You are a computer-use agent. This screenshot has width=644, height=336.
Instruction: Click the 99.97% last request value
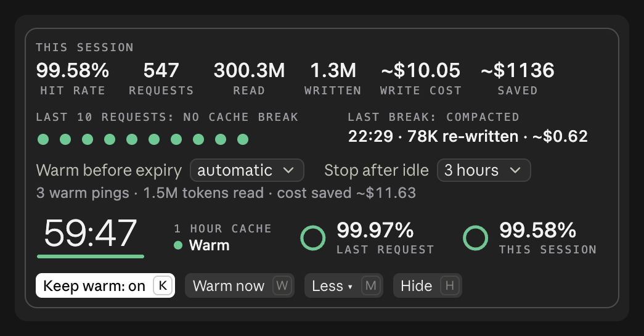coord(375,230)
